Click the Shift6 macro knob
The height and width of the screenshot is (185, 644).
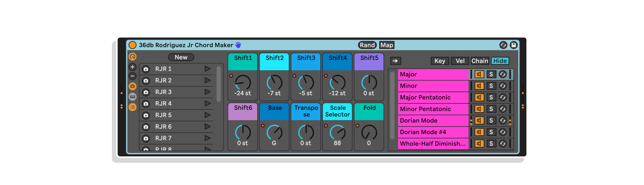point(243,132)
